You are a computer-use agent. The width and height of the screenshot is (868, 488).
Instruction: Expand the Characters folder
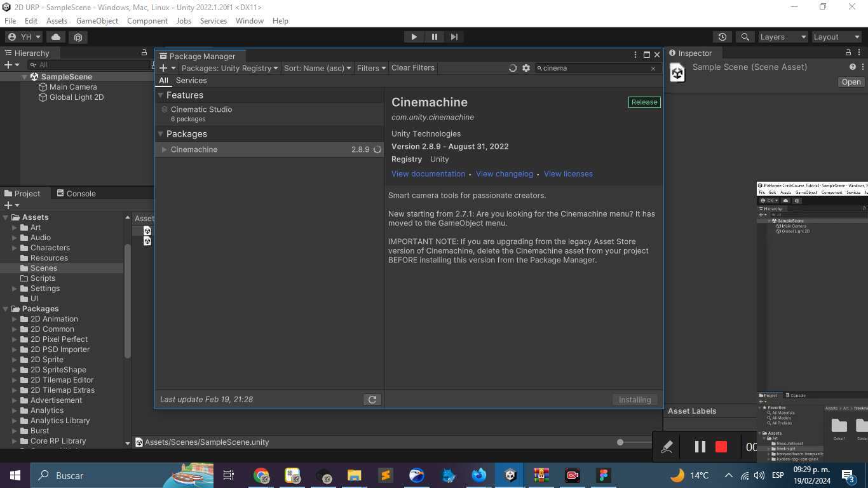pos(15,248)
